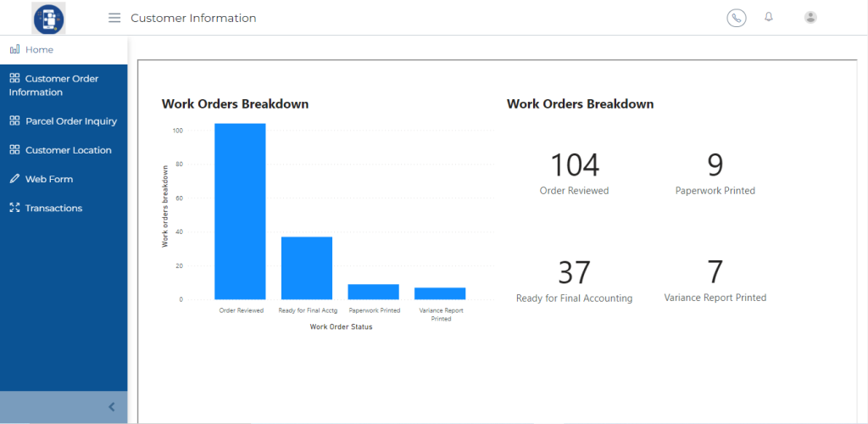
Task: Click the 104 Order Reviewed count
Action: pos(574,165)
